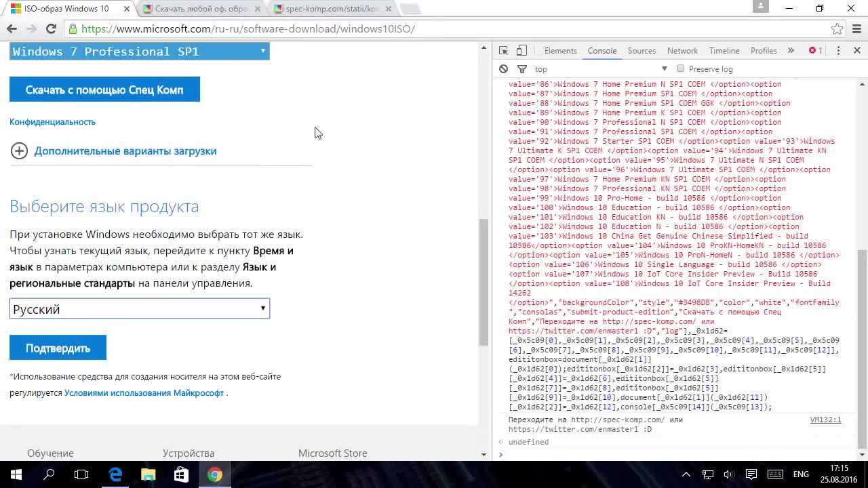Click the clear console icon
868x488 pixels.
pyautogui.click(x=503, y=68)
